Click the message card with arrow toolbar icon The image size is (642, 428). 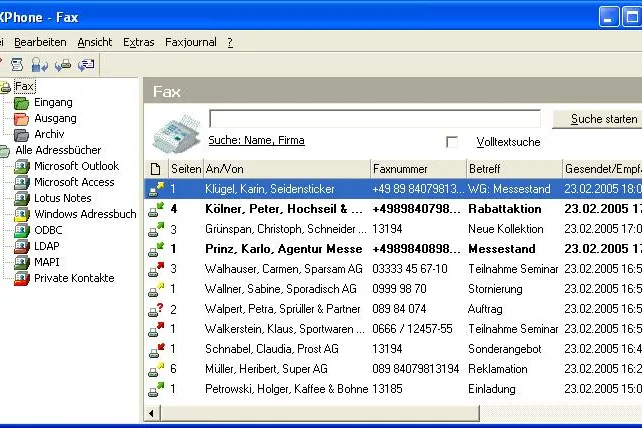86,65
